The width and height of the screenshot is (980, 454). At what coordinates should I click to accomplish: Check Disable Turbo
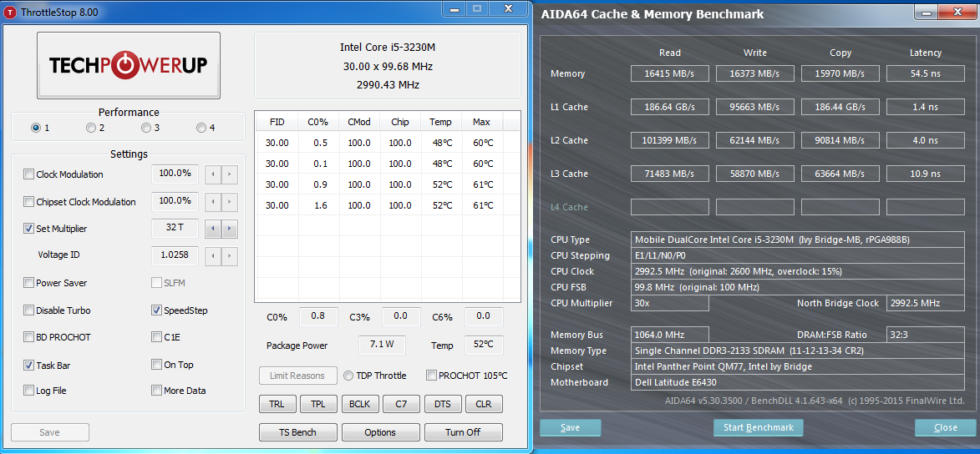pyautogui.click(x=28, y=310)
